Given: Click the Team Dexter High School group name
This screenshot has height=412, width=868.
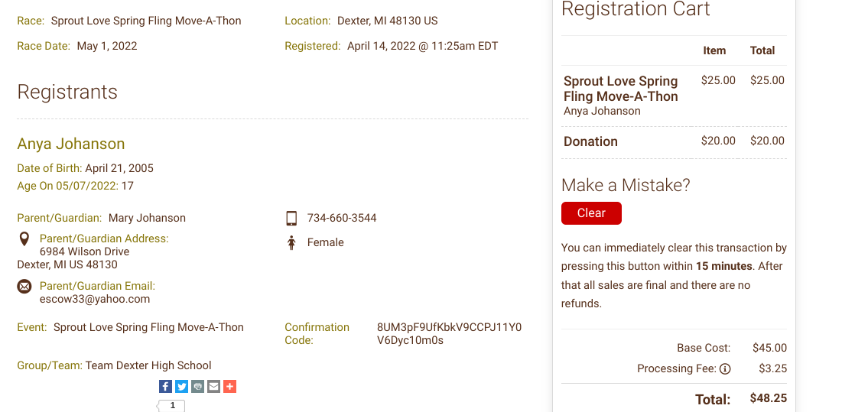Looking at the screenshot, I should click(148, 365).
